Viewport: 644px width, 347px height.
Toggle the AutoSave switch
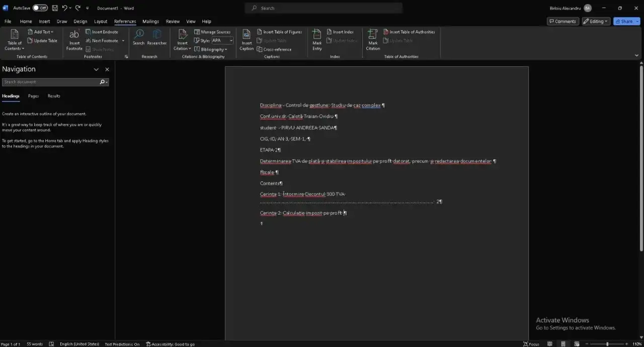[40, 8]
